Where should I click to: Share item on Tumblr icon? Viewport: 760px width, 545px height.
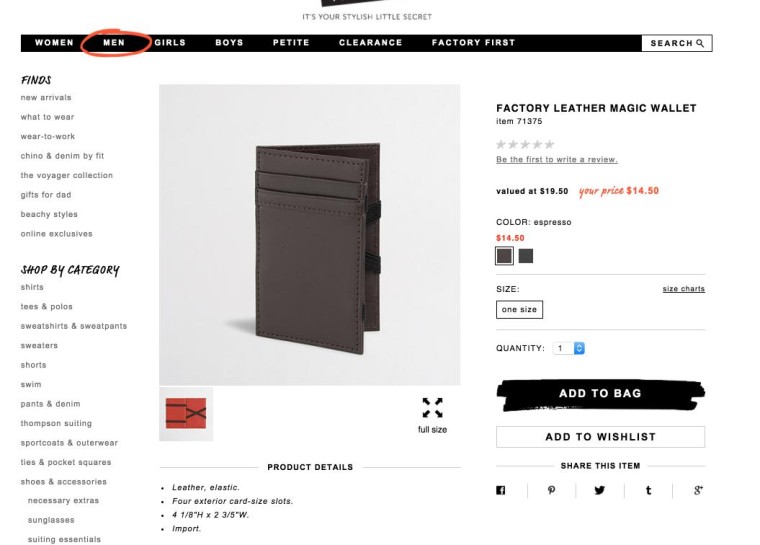649,490
